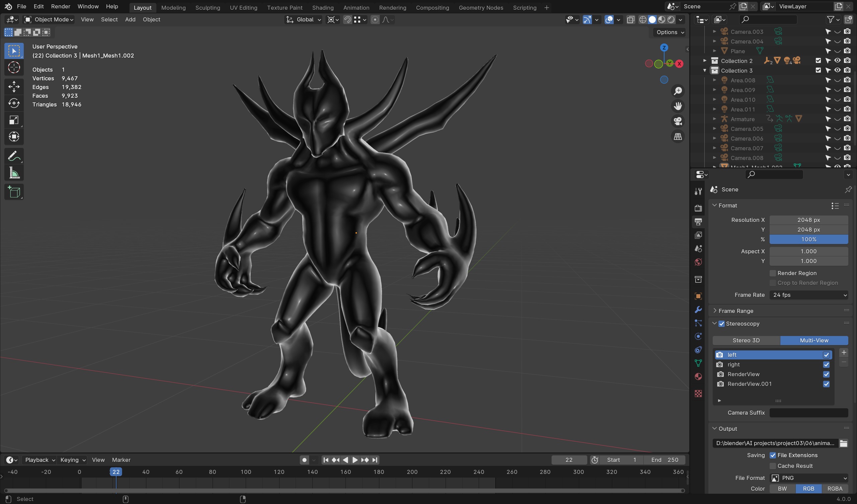The height and width of the screenshot is (504, 857).
Task: Exclude Collection 2 from view layer checkbox
Action: (x=818, y=61)
